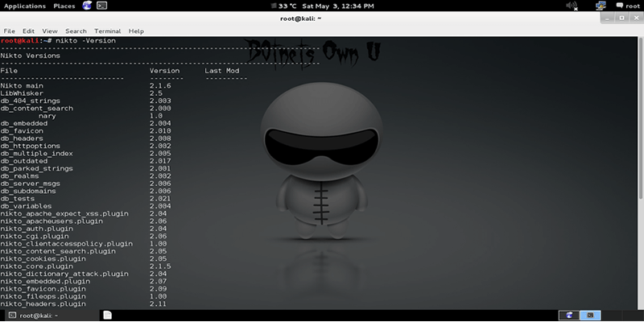Click the 'db_404_strings' row
644x322 pixels.
[x=85, y=101]
